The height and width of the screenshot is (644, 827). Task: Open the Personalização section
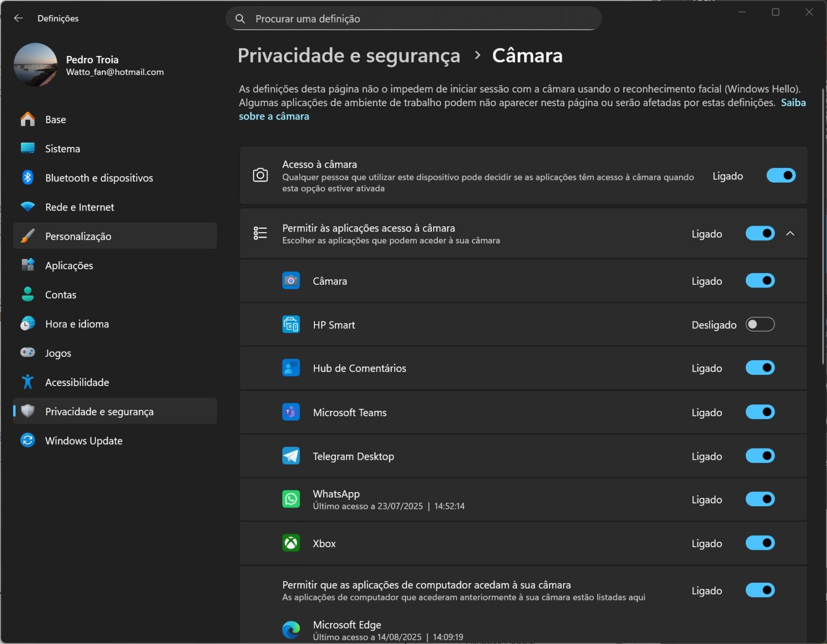pyautogui.click(x=115, y=236)
